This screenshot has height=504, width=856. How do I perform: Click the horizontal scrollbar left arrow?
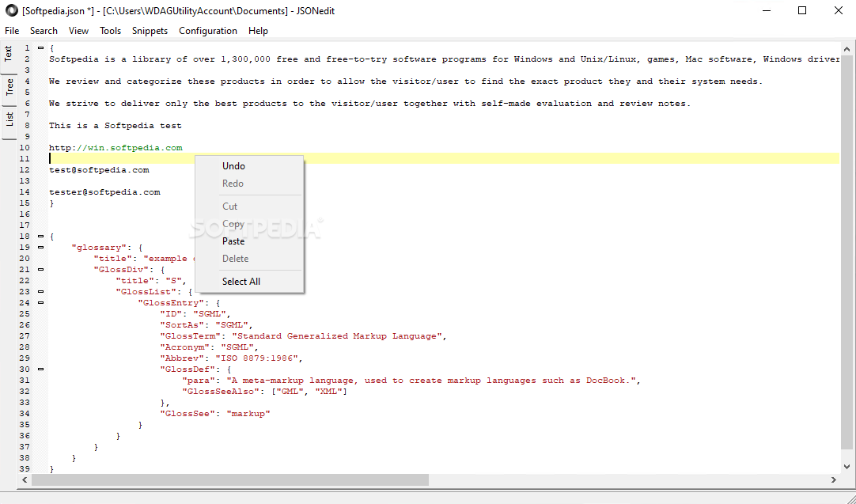[x=25, y=480]
